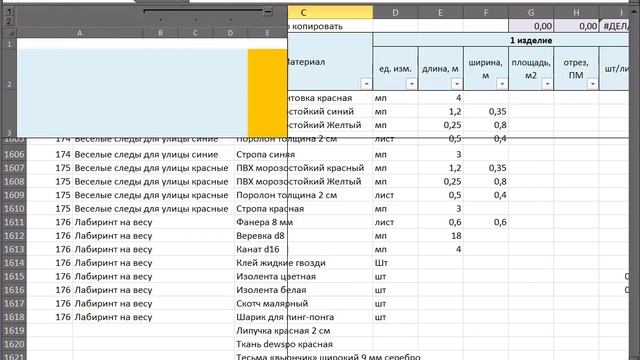This screenshot has height=360, width=640.
Task: Open the длина, м column filter dropdown
Action: (457, 84)
